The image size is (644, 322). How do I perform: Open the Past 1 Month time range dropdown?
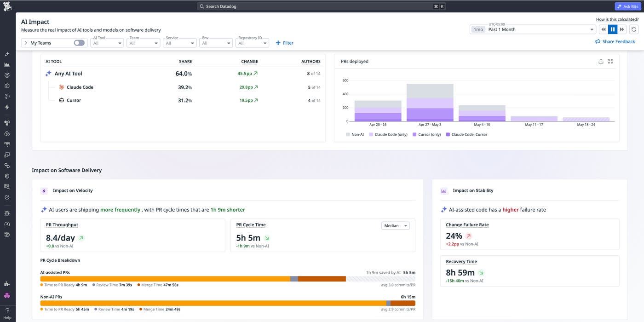pos(532,29)
